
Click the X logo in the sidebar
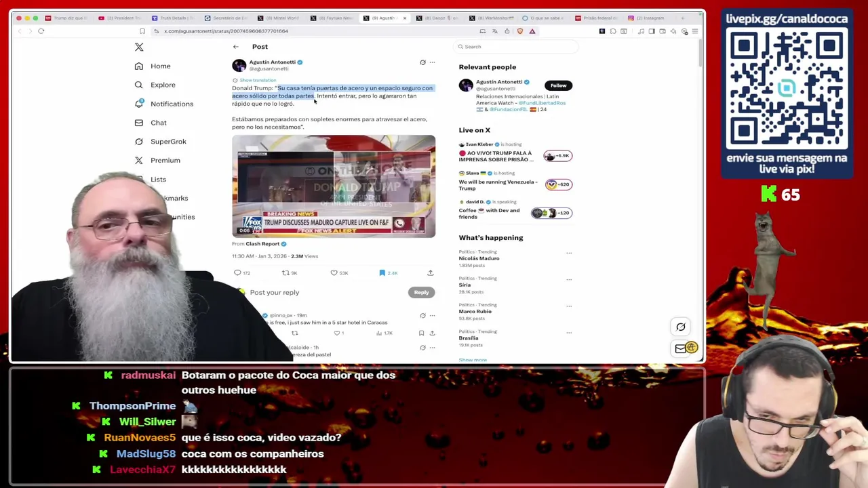point(139,47)
